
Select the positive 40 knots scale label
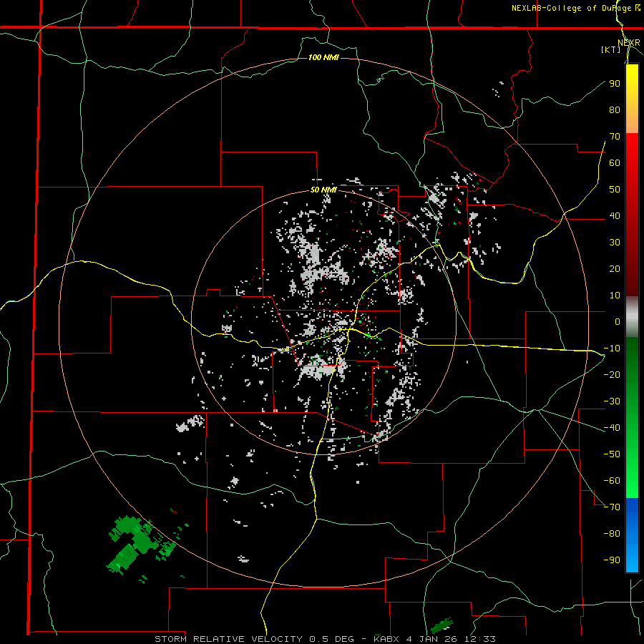coord(615,215)
